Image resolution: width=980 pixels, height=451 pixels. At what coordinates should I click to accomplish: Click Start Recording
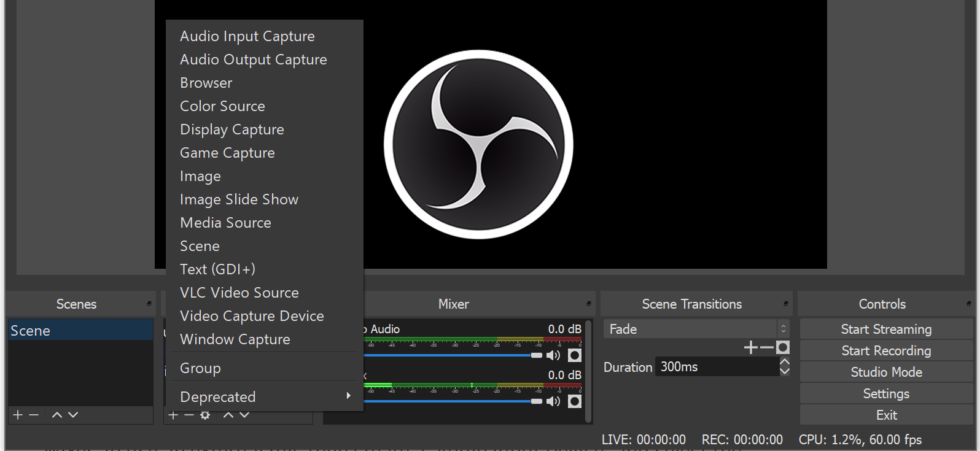coord(886,351)
